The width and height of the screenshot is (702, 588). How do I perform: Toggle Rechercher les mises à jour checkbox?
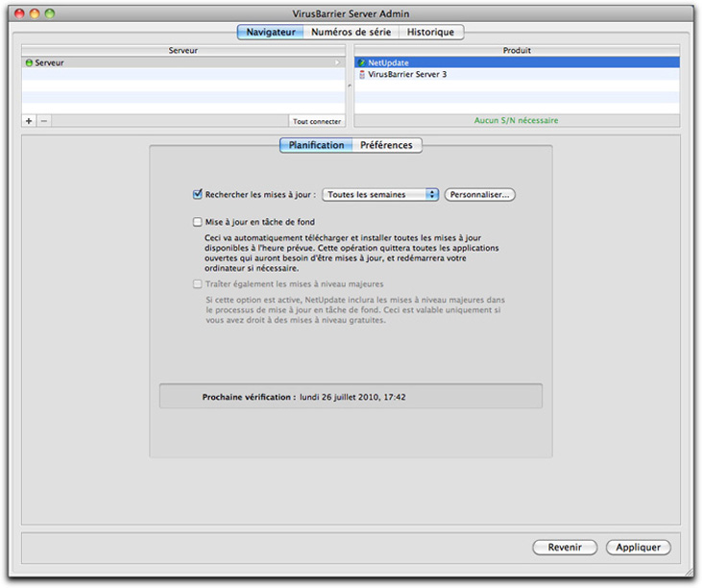click(198, 194)
